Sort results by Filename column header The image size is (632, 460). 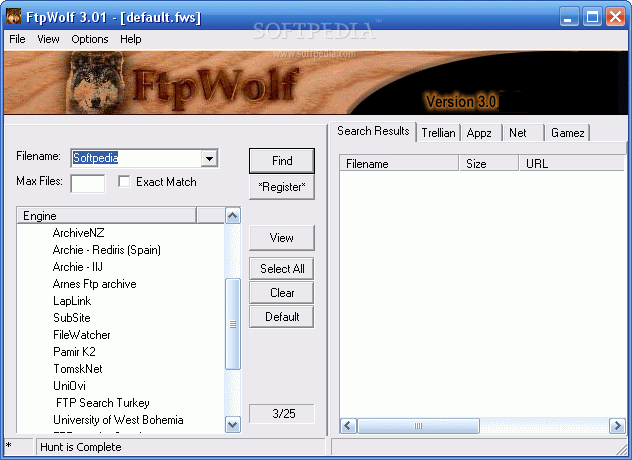point(399,163)
